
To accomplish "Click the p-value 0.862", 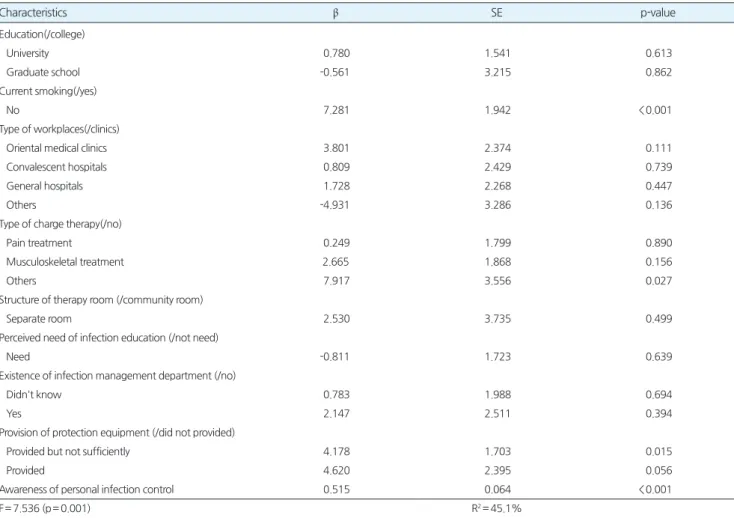I will 659,72.
